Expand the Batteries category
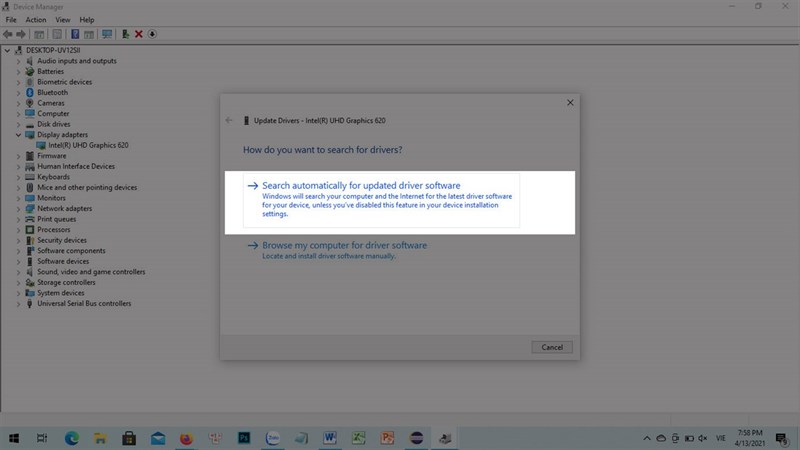Screen dimensions: 800x450 pyautogui.click(x=18, y=71)
